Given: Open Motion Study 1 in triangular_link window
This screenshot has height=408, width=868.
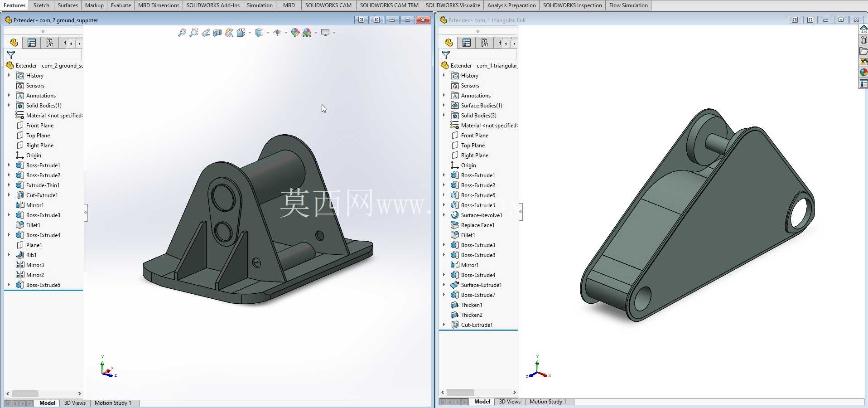Looking at the screenshot, I should [x=548, y=402].
